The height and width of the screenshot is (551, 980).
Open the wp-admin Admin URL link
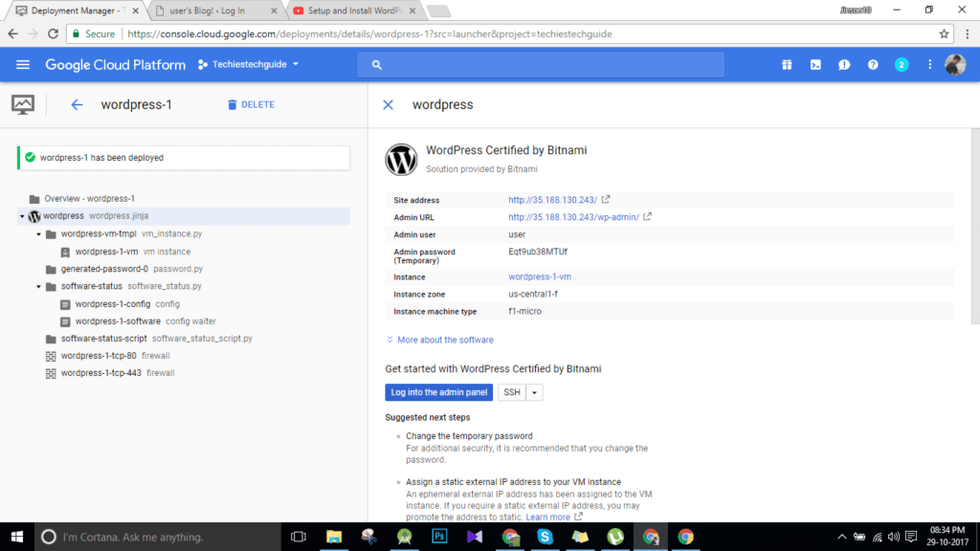(574, 217)
